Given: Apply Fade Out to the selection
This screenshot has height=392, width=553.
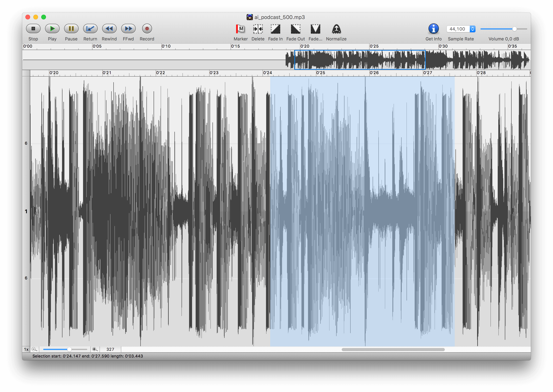Looking at the screenshot, I should 296,29.
